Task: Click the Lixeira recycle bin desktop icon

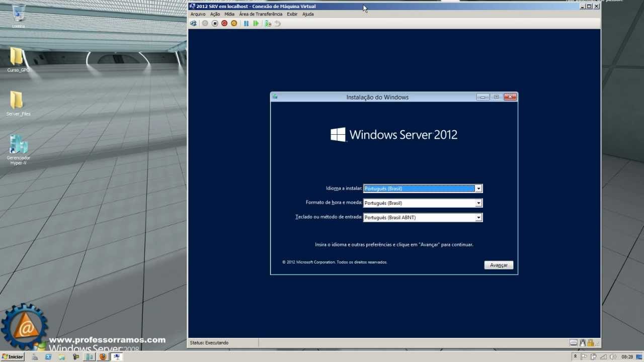Action: [x=19, y=16]
